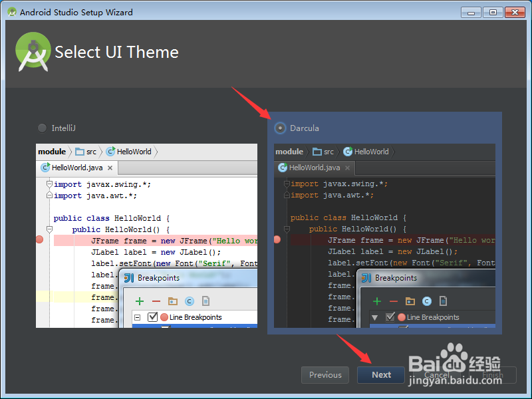
Task: Click the Next button
Action: point(381,375)
